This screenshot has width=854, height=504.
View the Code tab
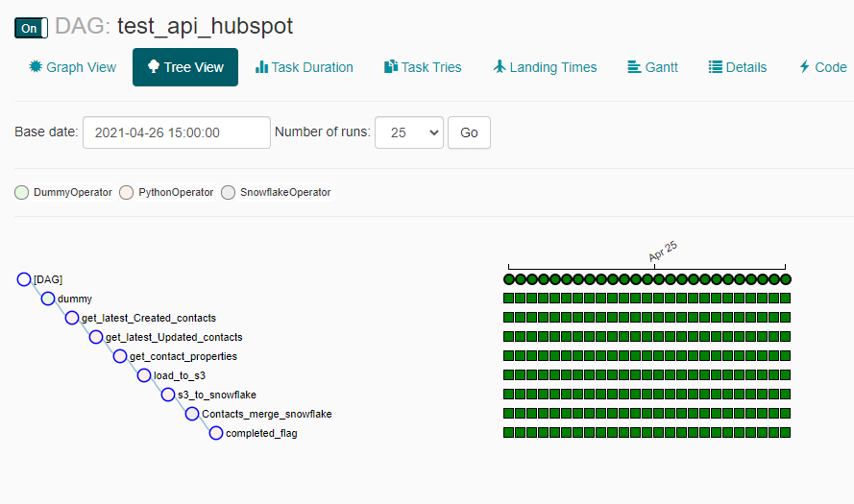coord(822,67)
